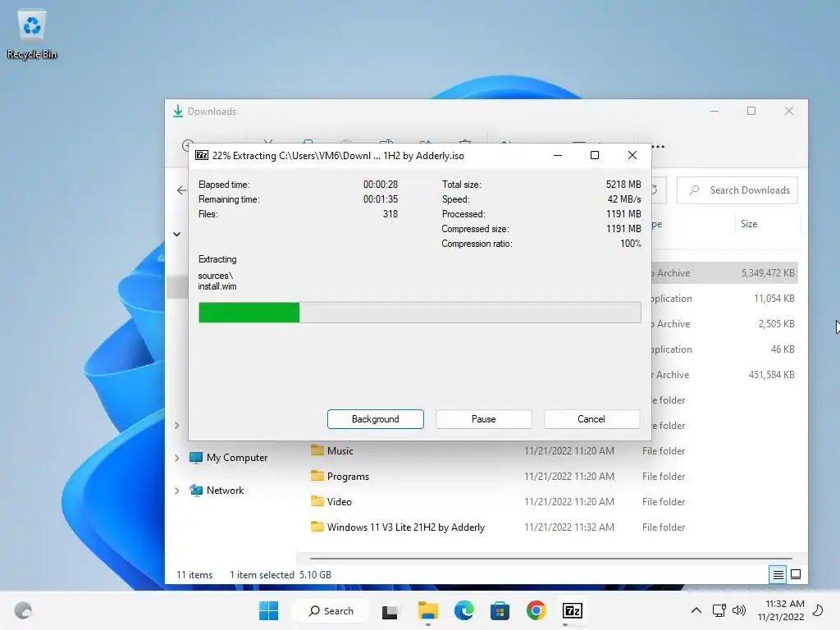Open the clock and date panel
The image size is (840, 630).
pos(781,610)
